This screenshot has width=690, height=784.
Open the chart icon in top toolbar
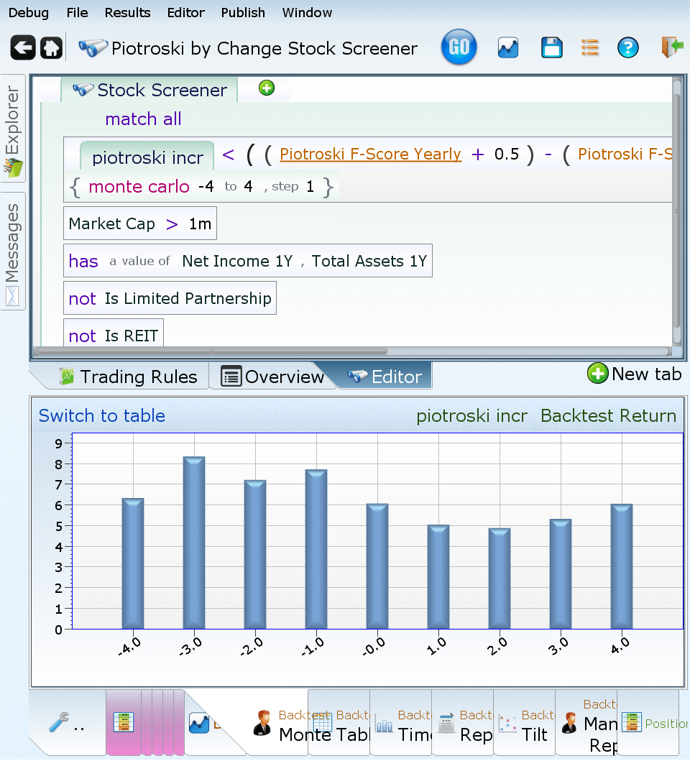(508, 48)
